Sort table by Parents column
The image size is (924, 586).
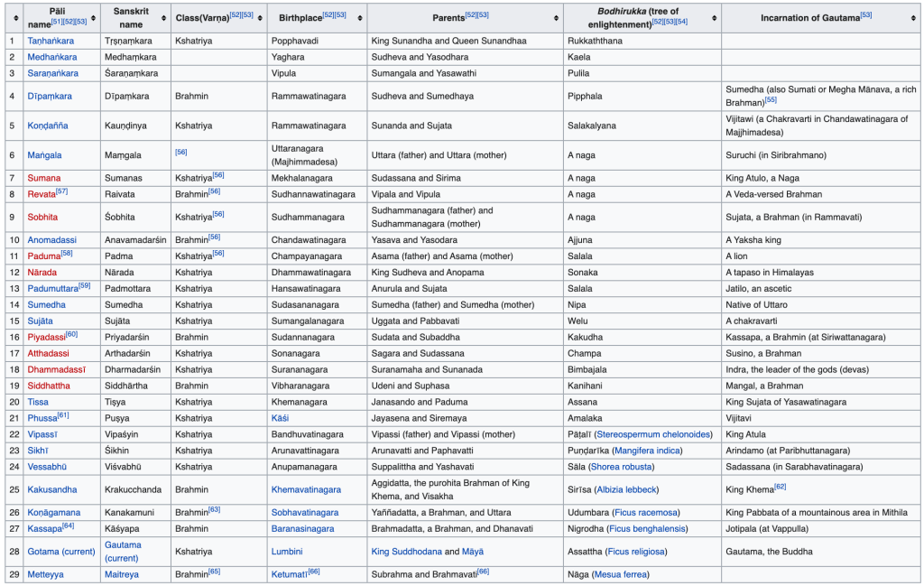pyautogui.click(x=557, y=17)
